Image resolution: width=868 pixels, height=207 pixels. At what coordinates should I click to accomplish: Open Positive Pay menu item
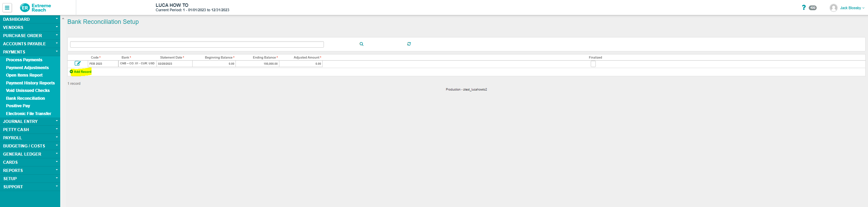coord(18,106)
